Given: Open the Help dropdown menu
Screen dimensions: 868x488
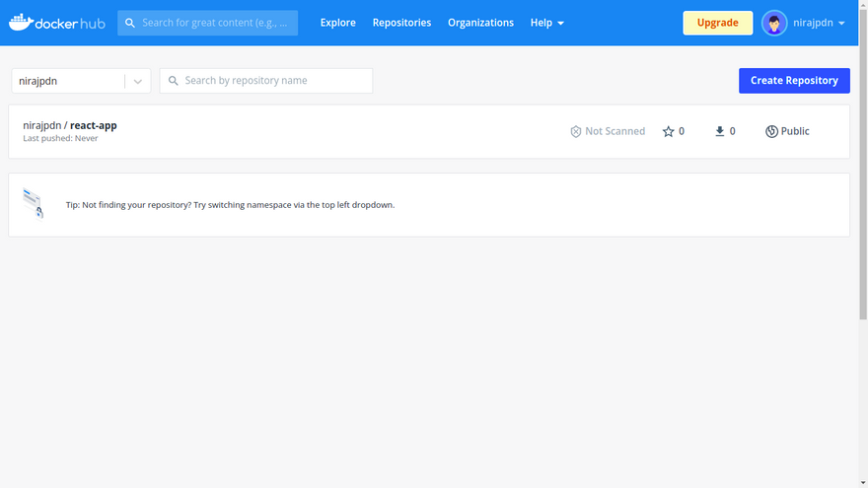Looking at the screenshot, I should [547, 23].
